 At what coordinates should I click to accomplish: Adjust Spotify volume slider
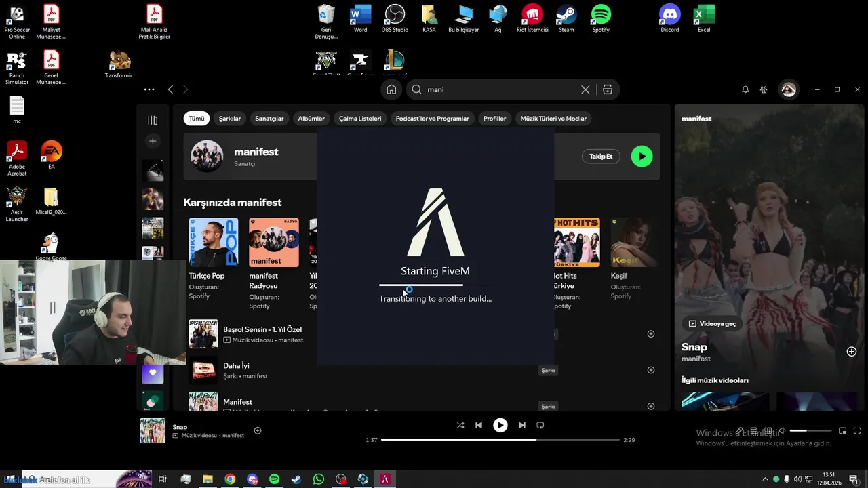click(810, 431)
